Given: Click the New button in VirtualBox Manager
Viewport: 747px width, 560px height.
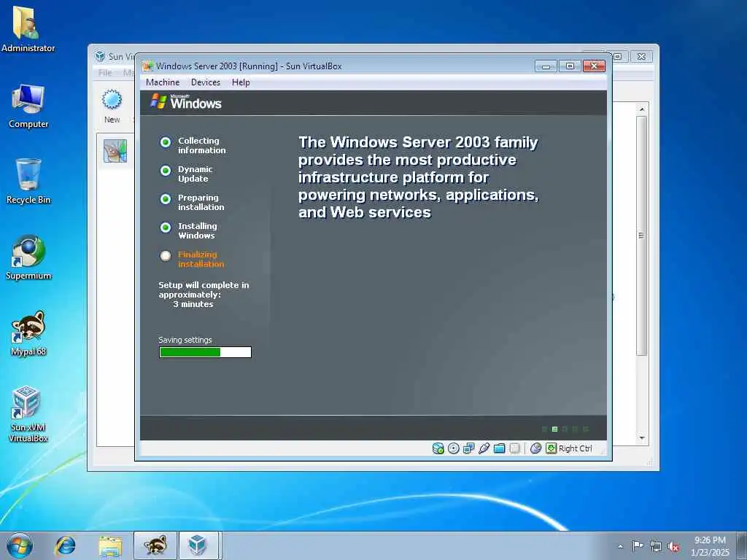Looking at the screenshot, I should (112, 106).
